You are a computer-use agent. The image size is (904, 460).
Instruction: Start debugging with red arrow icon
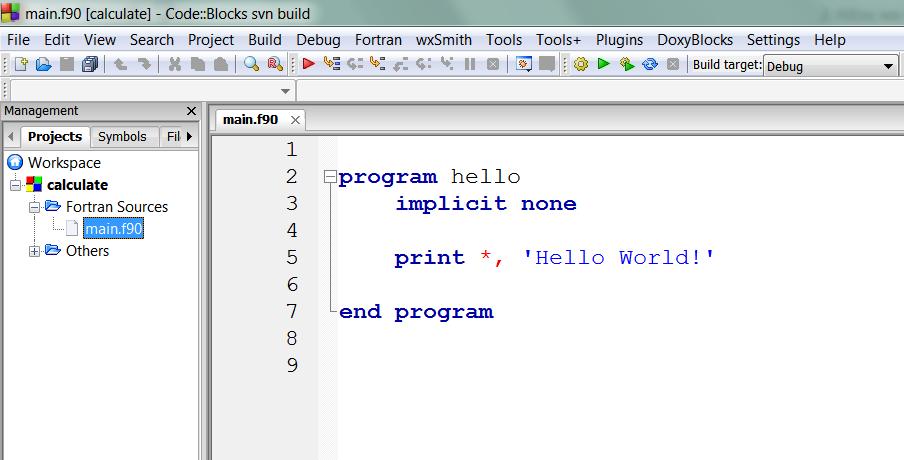[x=308, y=64]
